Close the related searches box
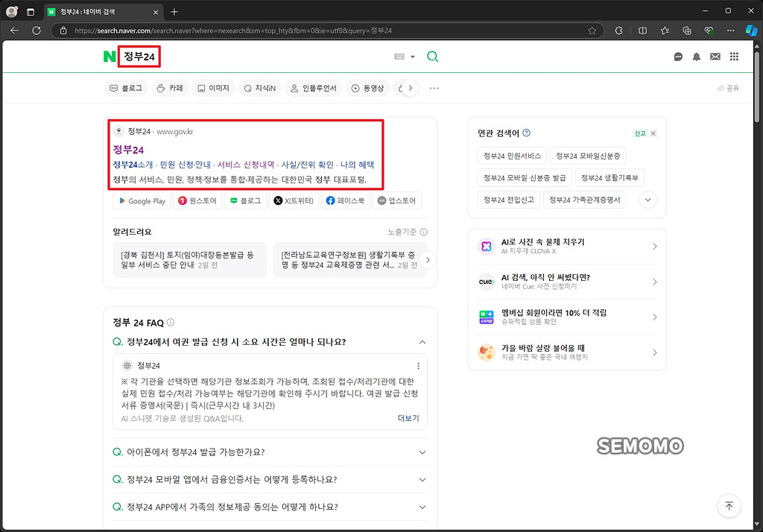 (653, 133)
